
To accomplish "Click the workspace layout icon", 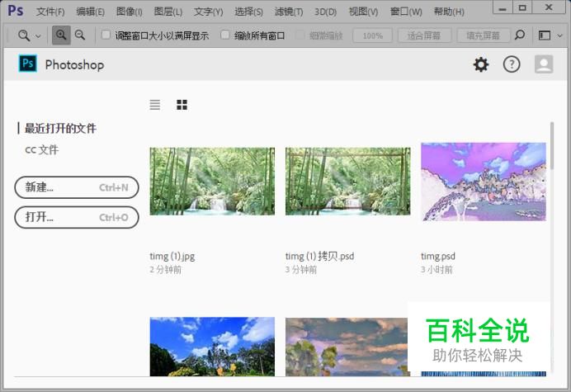I will [x=545, y=35].
